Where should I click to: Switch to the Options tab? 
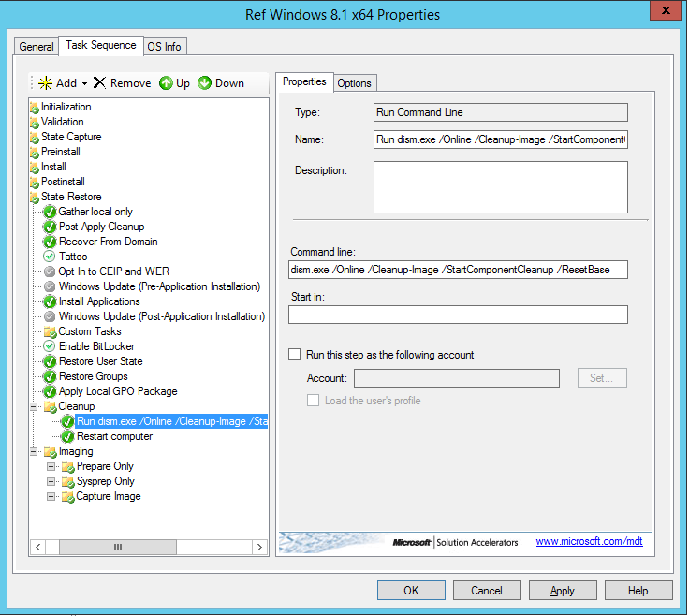(354, 83)
